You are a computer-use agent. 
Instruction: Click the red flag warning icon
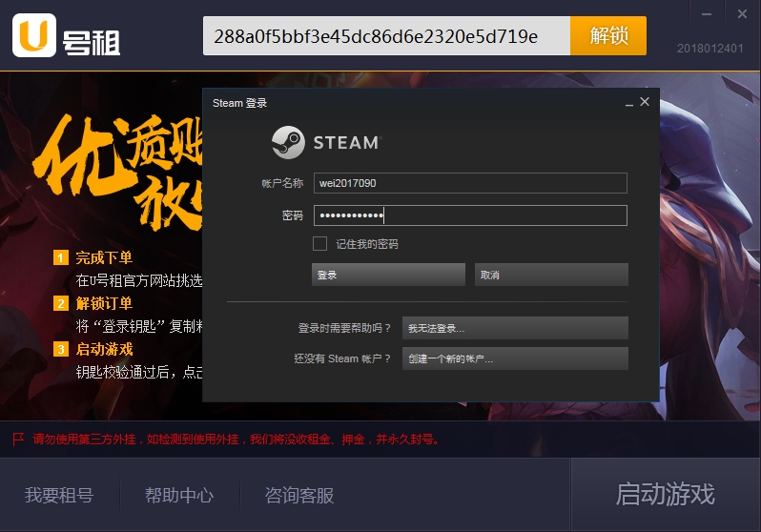tap(18, 440)
